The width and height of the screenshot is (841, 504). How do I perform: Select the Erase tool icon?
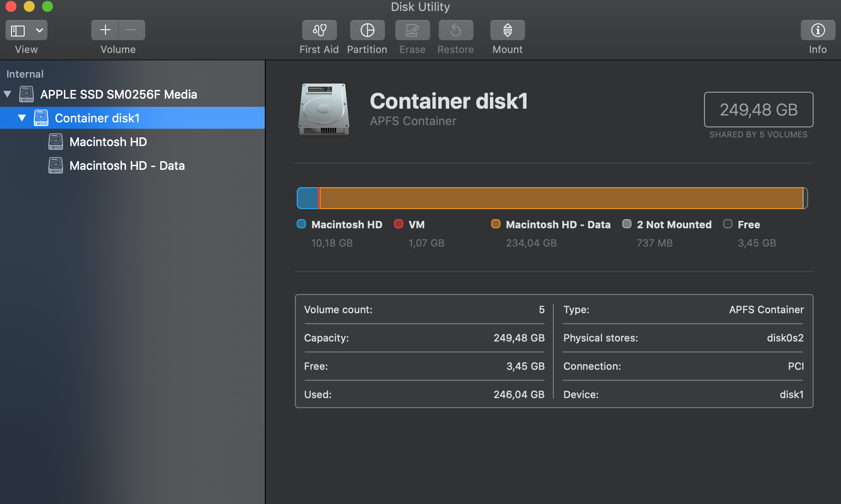tap(412, 30)
